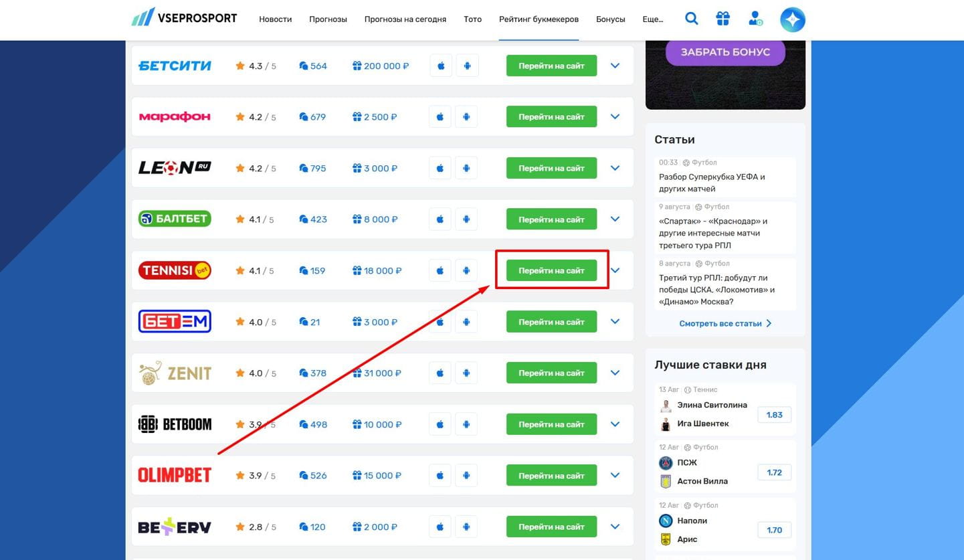The height and width of the screenshot is (560, 964).
Task: Open the Android app icon for Марафон
Action: pyautogui.click(x=467, y=117)
